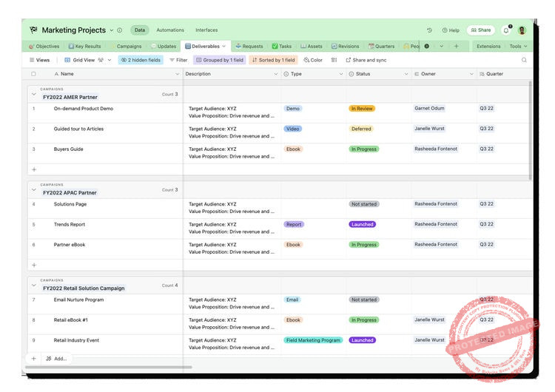Add a new table with plus icon
Viewport: 555px width, 392px height.
[457, 46]
